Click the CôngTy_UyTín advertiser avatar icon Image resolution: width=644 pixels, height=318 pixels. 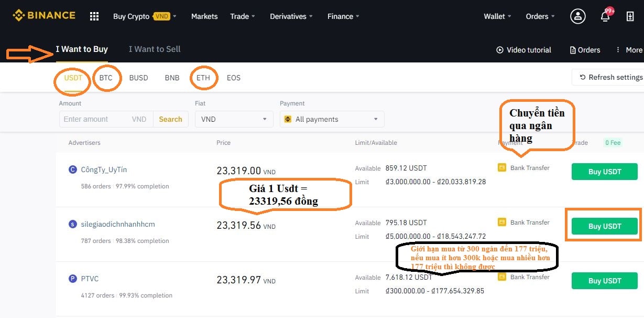tap(73, 169)
